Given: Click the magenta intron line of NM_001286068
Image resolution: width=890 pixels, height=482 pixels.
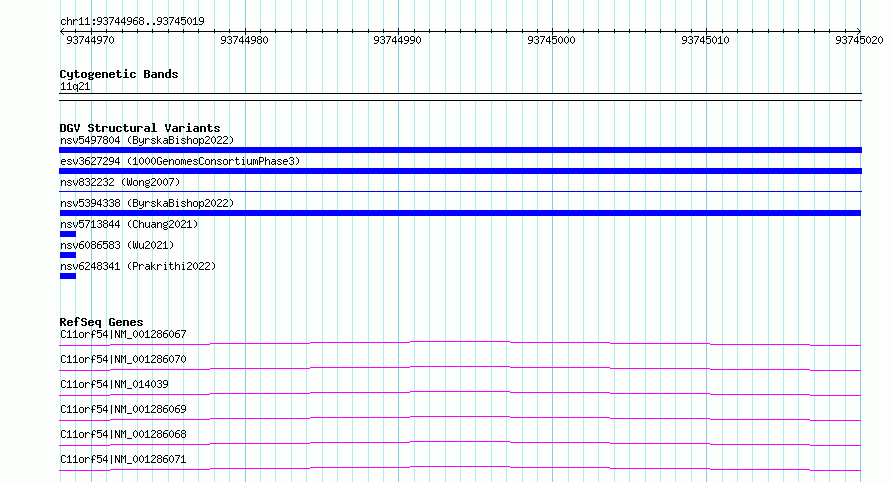Looking at the screenshot, I should pyautogui.click(x=460, y=442).
